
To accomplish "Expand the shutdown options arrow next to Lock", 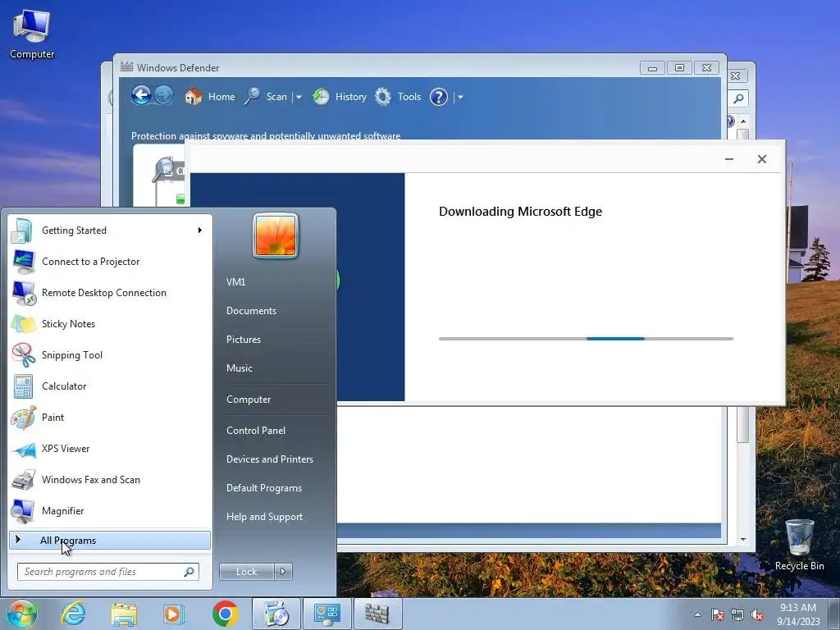I will pyautogui.click(x=283, y=572).
